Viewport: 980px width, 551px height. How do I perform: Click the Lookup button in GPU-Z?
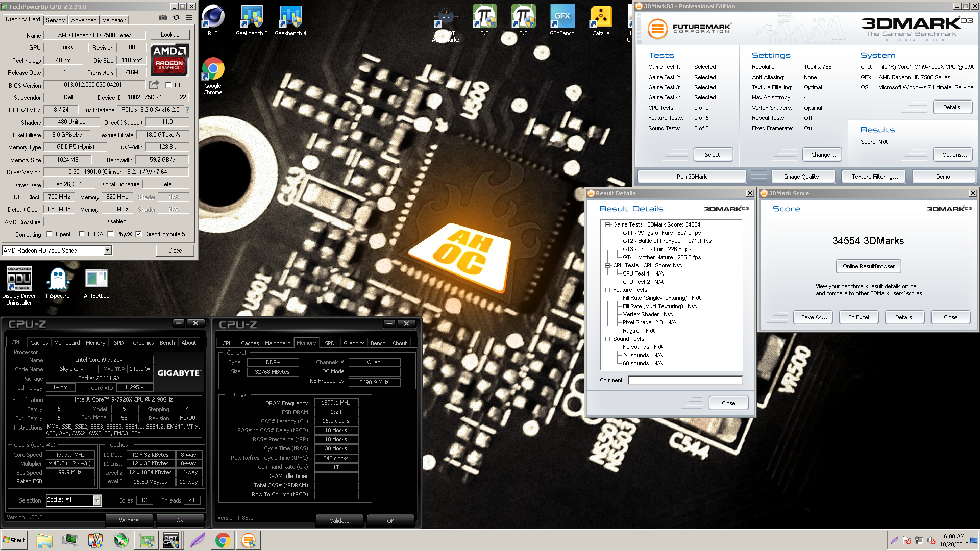170,35
